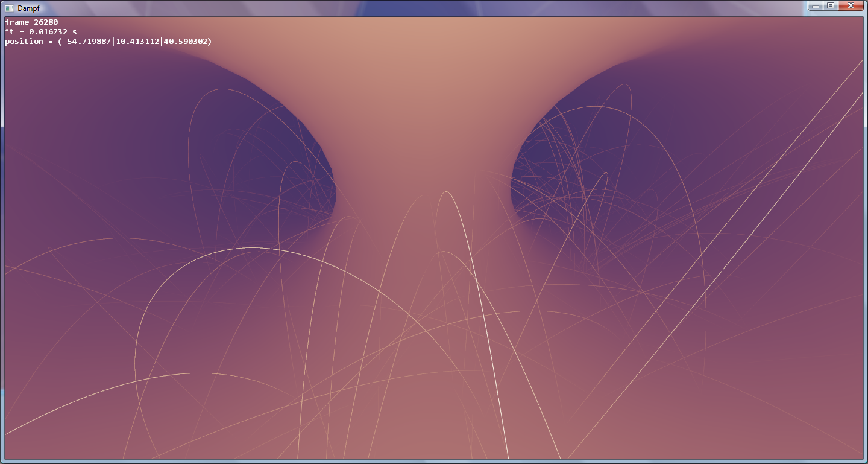868x464 pixels.
Task: Click the empty title bar area
Action: (x=422, y=8)
